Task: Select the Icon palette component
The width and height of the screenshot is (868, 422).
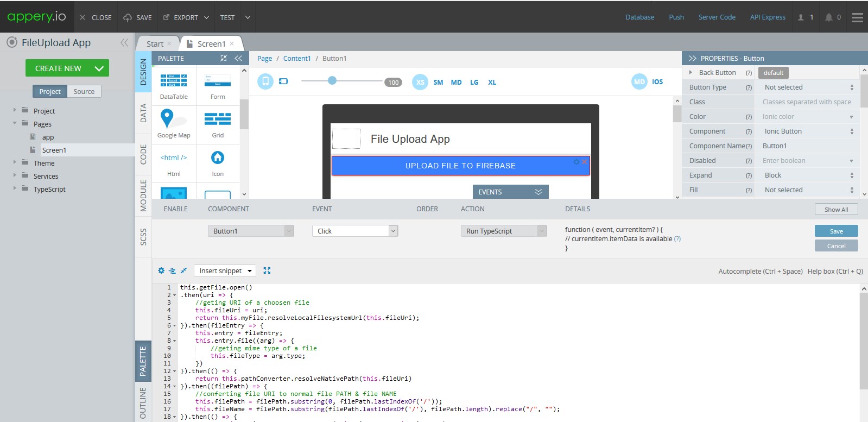Action: tap(218, 163)
